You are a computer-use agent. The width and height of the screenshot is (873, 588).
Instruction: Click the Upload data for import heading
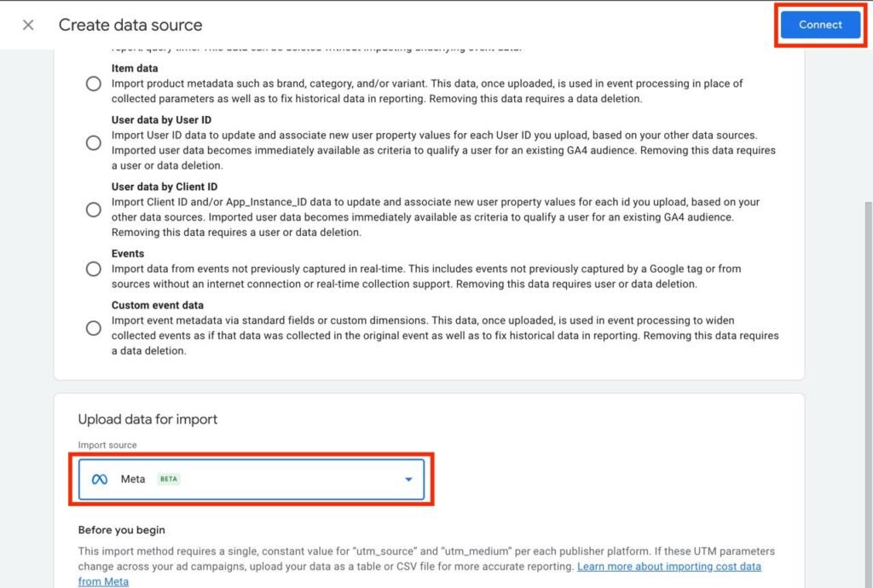(147, 419)
